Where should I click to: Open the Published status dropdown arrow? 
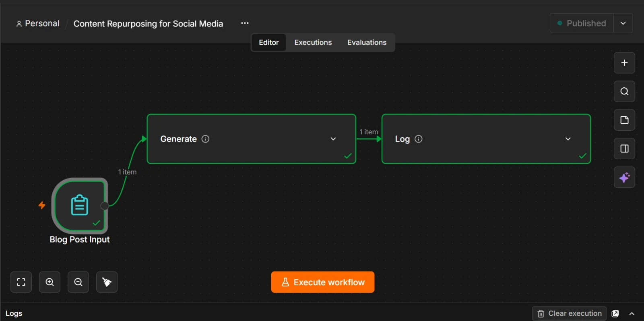coord(623,23)
